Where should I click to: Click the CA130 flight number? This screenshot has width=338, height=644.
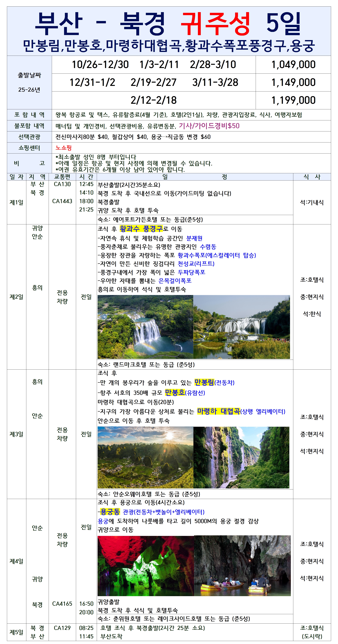click(x=62, y=184)
